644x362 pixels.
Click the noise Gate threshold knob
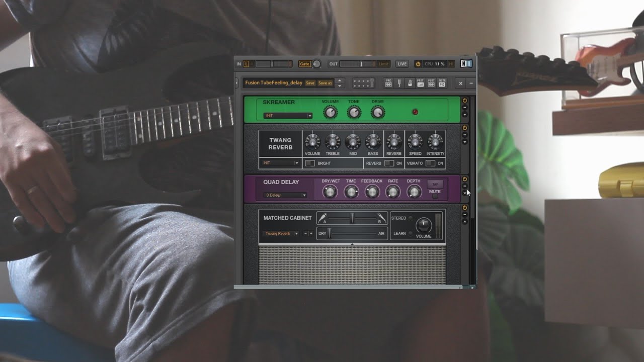click(x=316, y=64)
